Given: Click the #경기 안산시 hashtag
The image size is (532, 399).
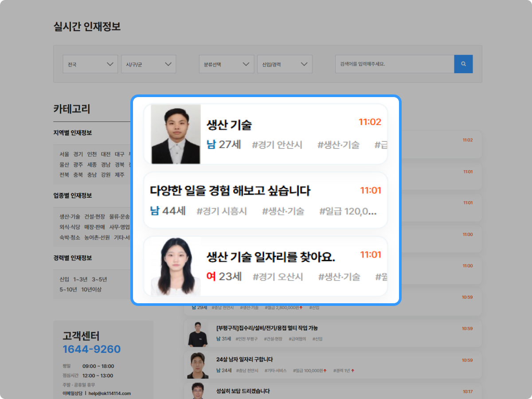Looking at the screenshot, I should click(x=277, y=145).
